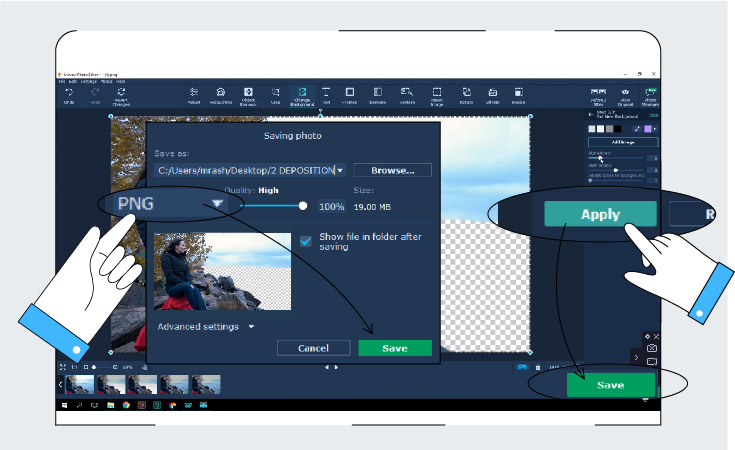Toggle Show file in folder after saving
The image size is (735, 450).
point(306,241)
